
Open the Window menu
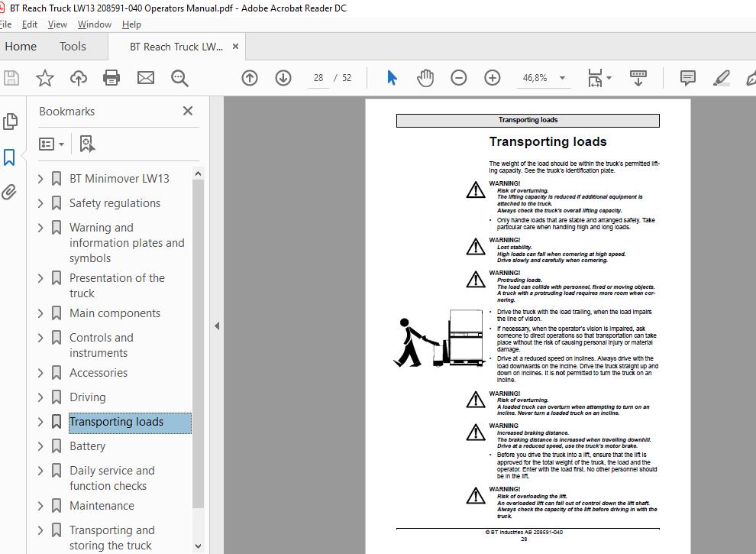95,24
